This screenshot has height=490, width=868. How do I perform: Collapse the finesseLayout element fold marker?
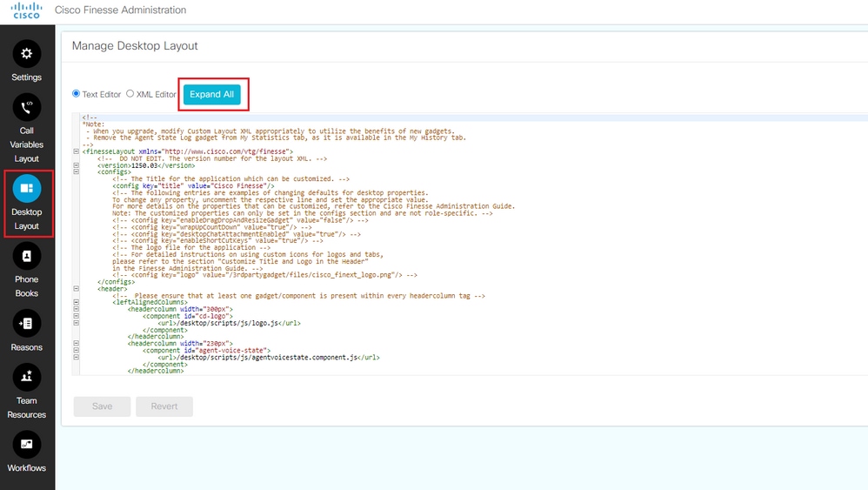77,151
